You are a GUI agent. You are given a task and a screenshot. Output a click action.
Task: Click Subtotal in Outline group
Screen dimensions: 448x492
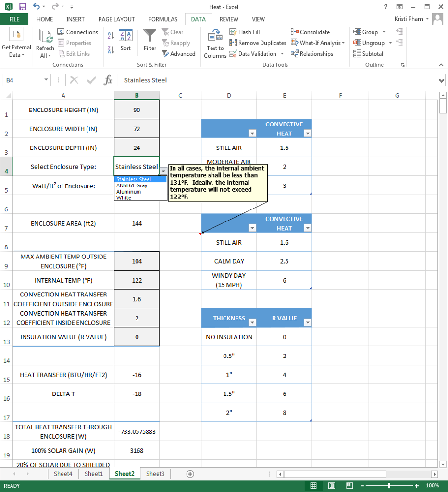click(368, 54)
